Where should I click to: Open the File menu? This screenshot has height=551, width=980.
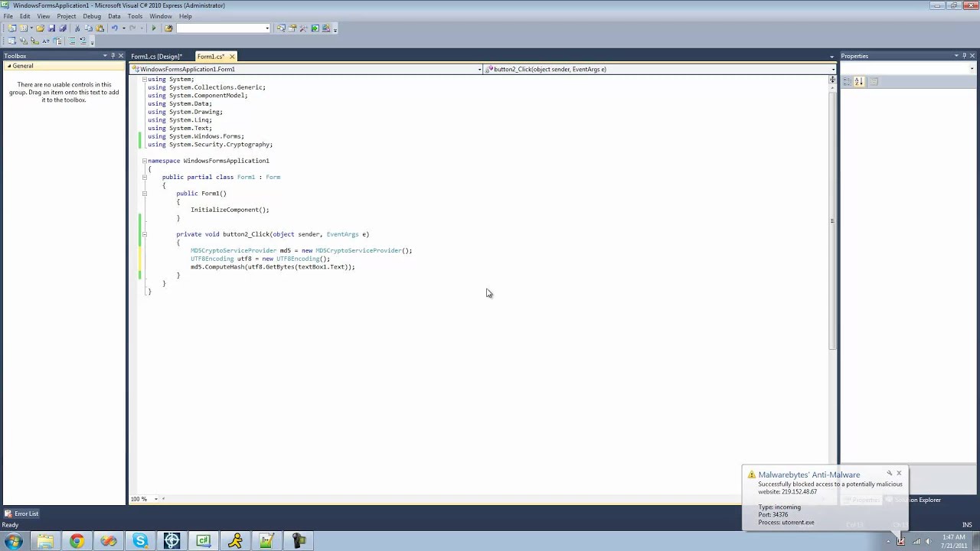8,16
